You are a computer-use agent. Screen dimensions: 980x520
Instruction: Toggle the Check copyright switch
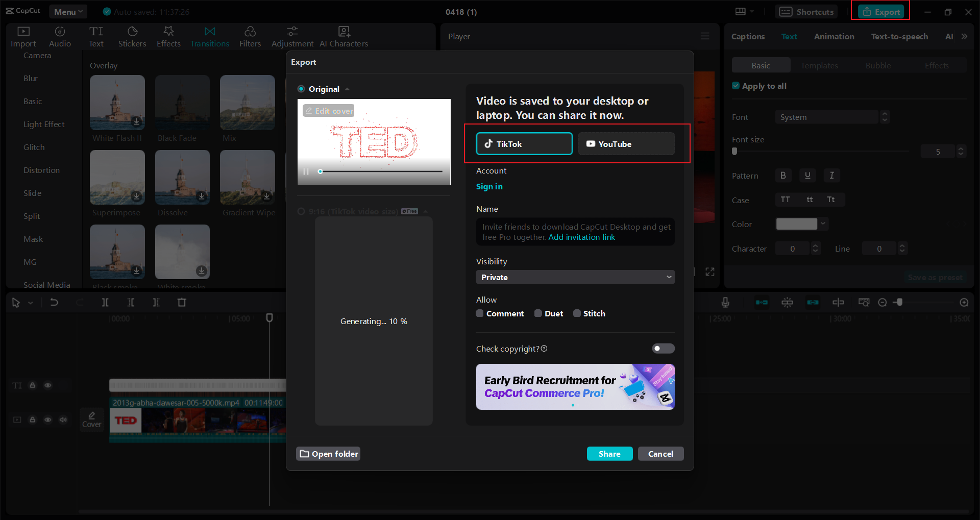pyautogui.click(x=663, y=349)
